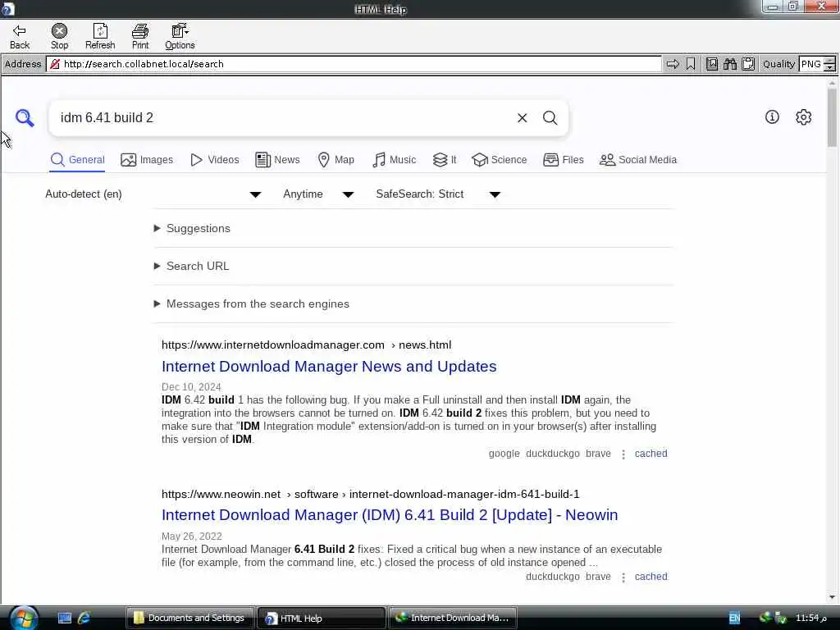Switch to the Science tab
840x630 pixels.
coord(500,160)
